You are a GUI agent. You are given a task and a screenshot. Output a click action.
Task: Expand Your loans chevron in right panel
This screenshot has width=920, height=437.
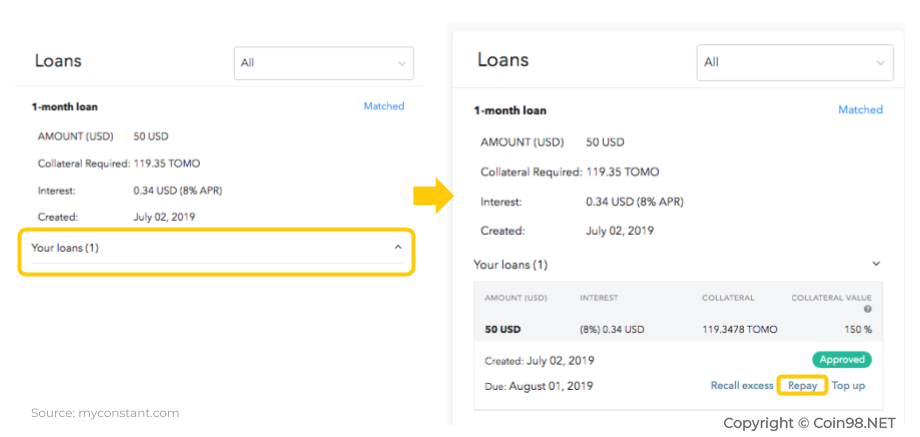click(x=876, y=264)
